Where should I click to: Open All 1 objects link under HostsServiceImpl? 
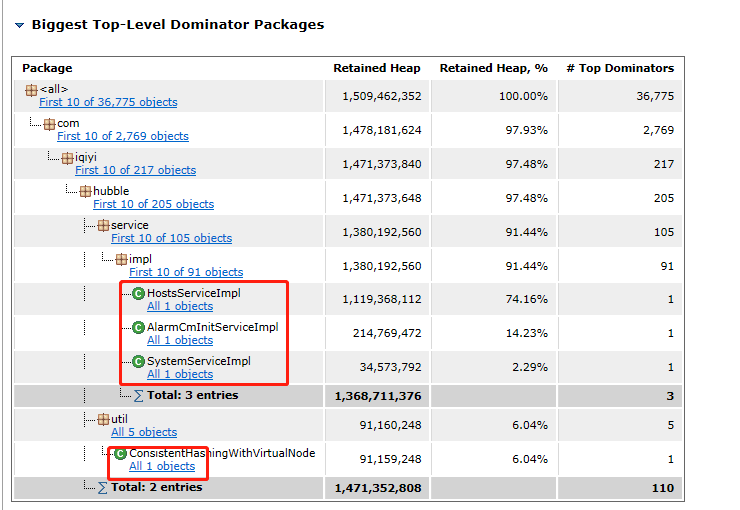180,306
